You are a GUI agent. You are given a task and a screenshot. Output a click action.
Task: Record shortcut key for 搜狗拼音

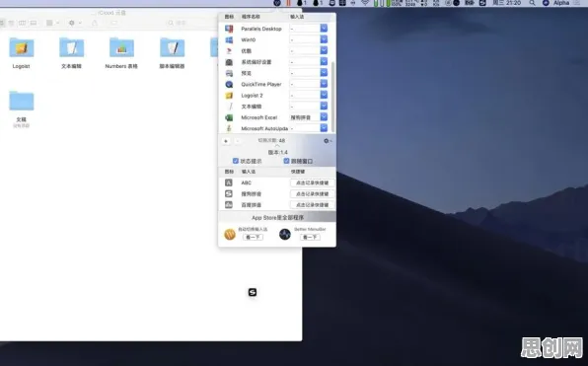313,194
